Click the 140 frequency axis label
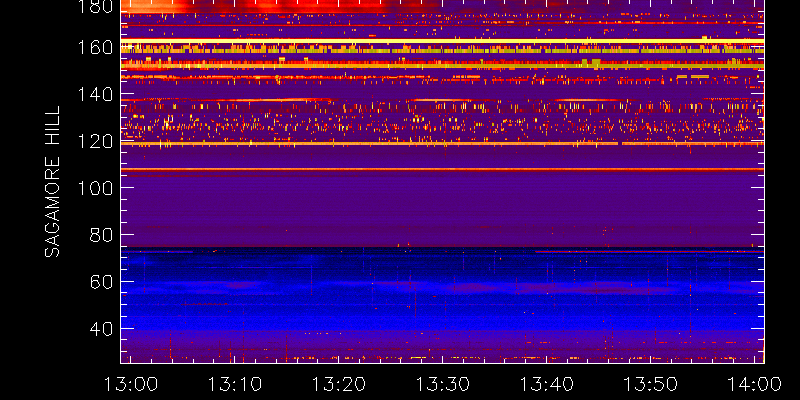The width and height of the screenshot is (800, 400). (95, 94)
